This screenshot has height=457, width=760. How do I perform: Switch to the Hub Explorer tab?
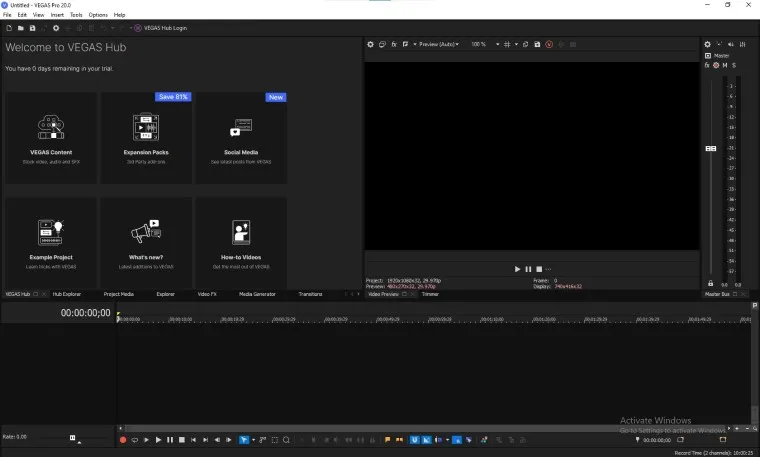coord(67,294)
